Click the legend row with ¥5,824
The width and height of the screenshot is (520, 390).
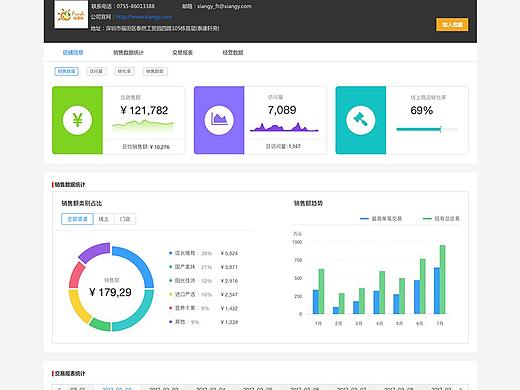203,253
